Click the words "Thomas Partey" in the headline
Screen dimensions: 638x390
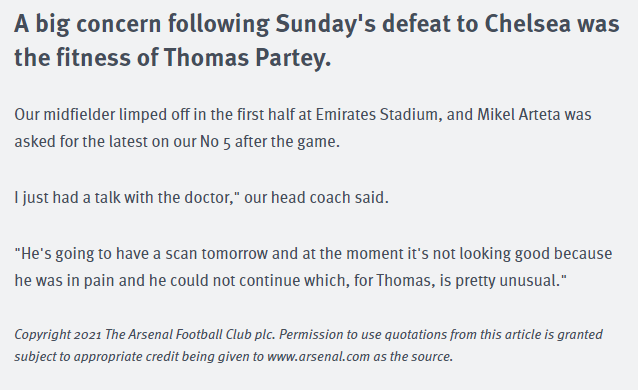[x=247, y=57]
